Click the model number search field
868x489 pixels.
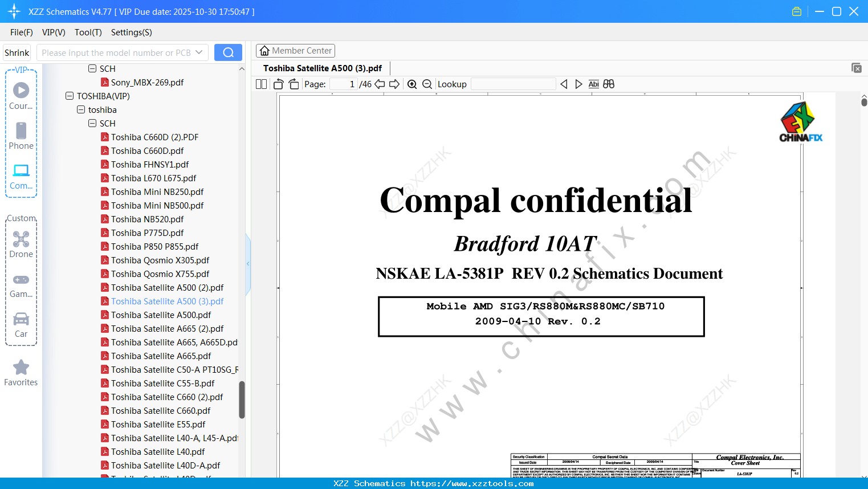coord(116,52)
